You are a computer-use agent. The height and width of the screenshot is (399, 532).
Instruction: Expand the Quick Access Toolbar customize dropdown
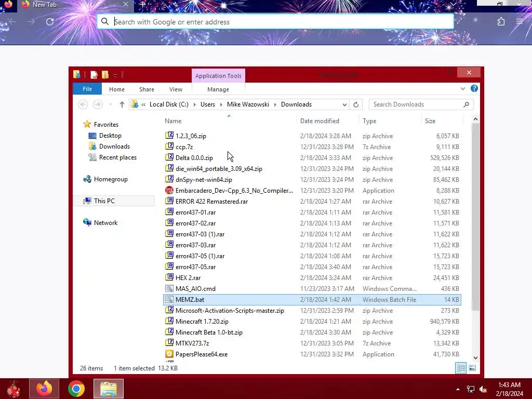click(x=115, y=75)
